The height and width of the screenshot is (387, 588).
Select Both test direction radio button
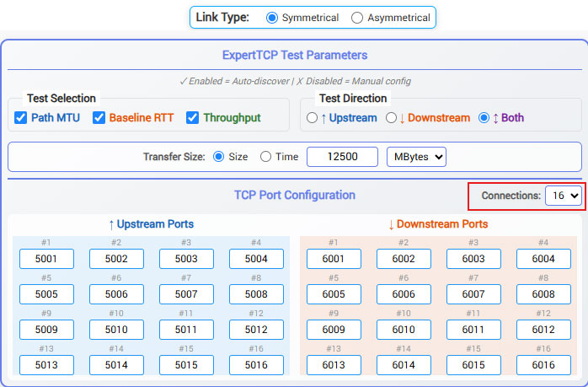click(484, 118)
